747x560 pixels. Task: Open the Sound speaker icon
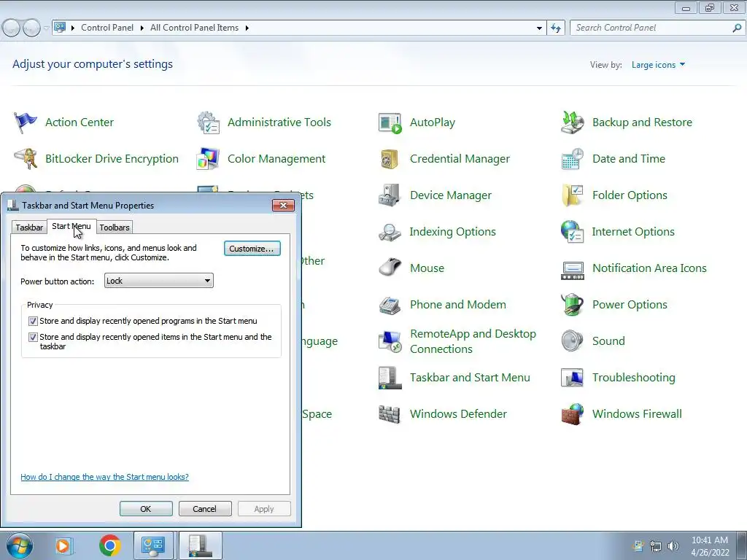[572, 341]
